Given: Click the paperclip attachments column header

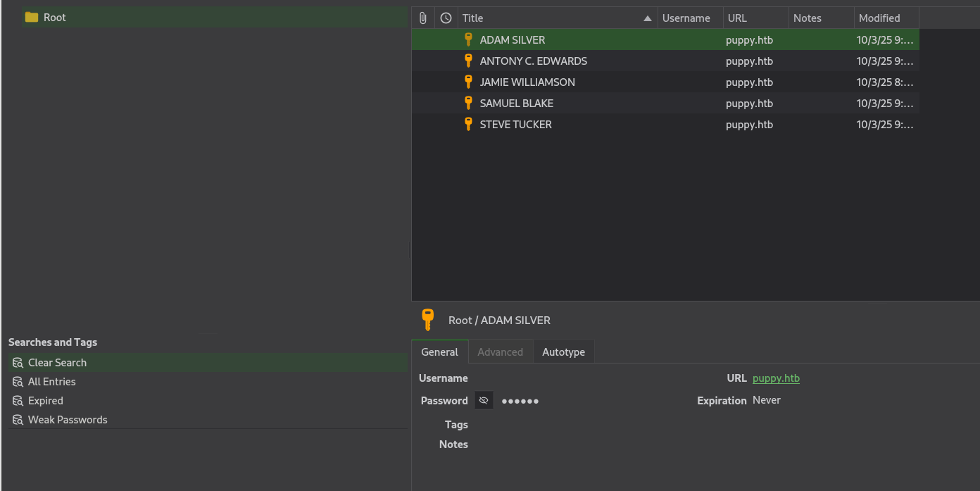Looking at the screenshot, I should point(423,18).
